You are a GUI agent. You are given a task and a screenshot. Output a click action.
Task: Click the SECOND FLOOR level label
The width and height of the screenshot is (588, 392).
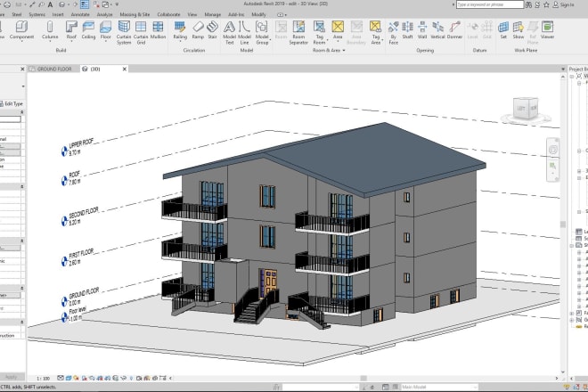pos(84,213)
